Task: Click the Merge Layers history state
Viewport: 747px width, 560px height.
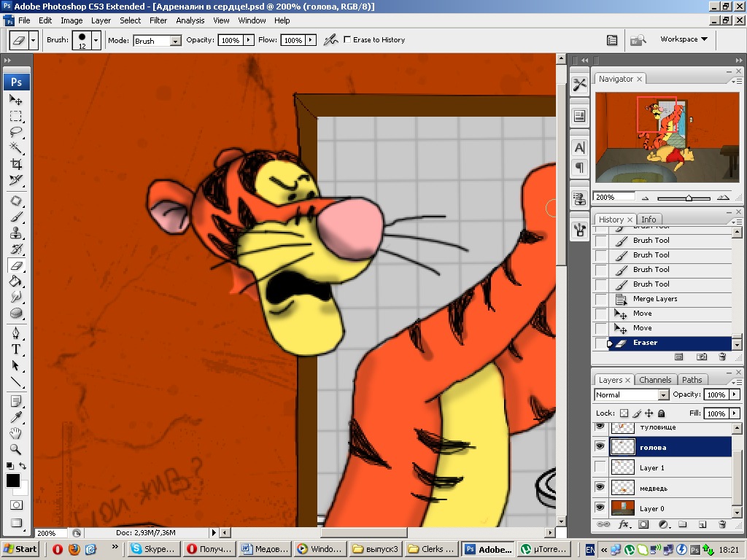Action: tap(655, 299)
